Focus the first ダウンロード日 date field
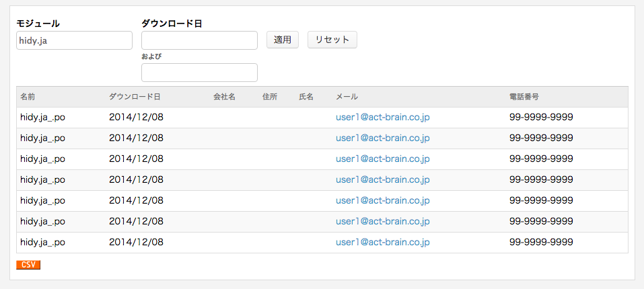The width and height of the screenshot is (644, 289). coord(199,40)
